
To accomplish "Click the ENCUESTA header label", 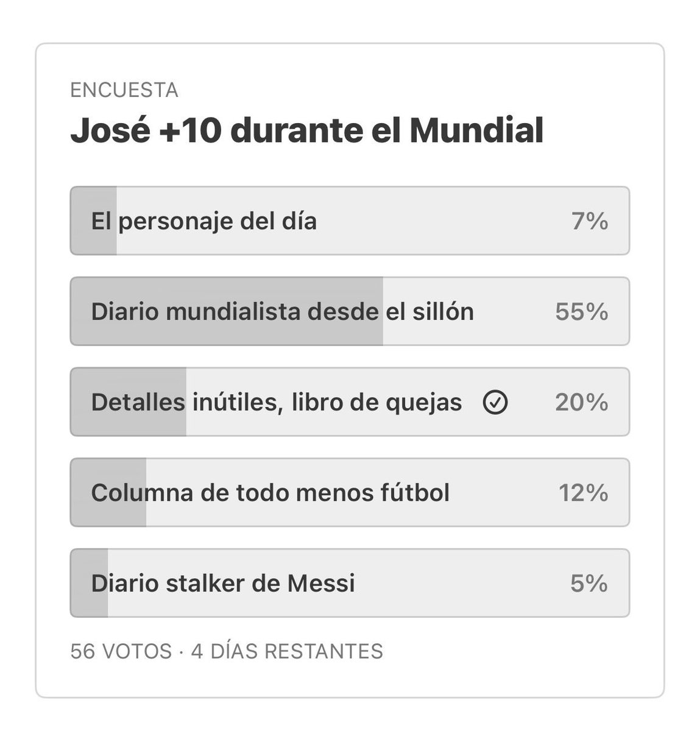I will click(x=124, y=90).
